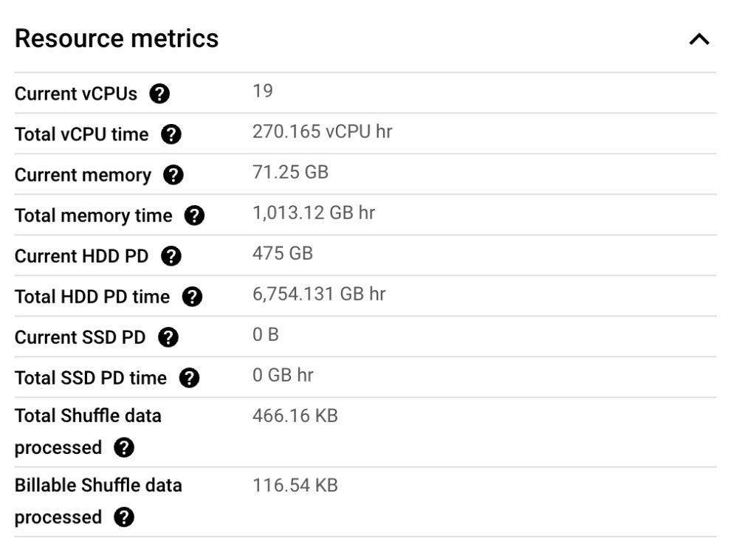Click the 475 GB HDD PD value
Image resolution: width=756 pixels, height=538 pixels.
click(283, 255)
